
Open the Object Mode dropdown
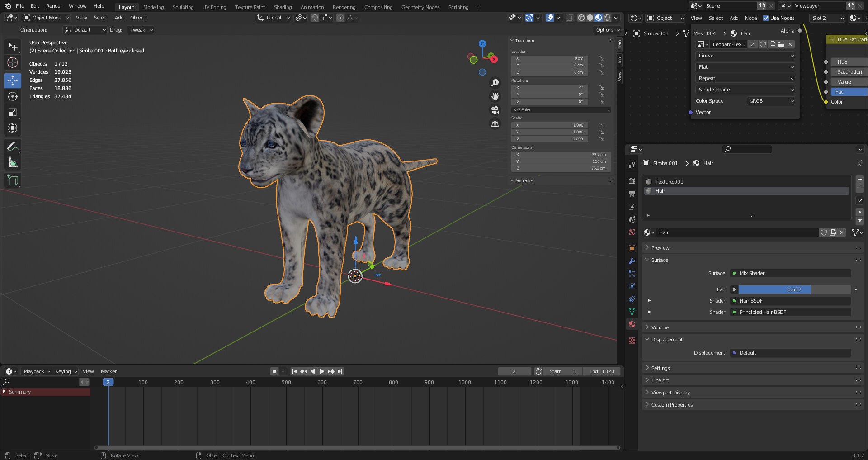point(46,18)
